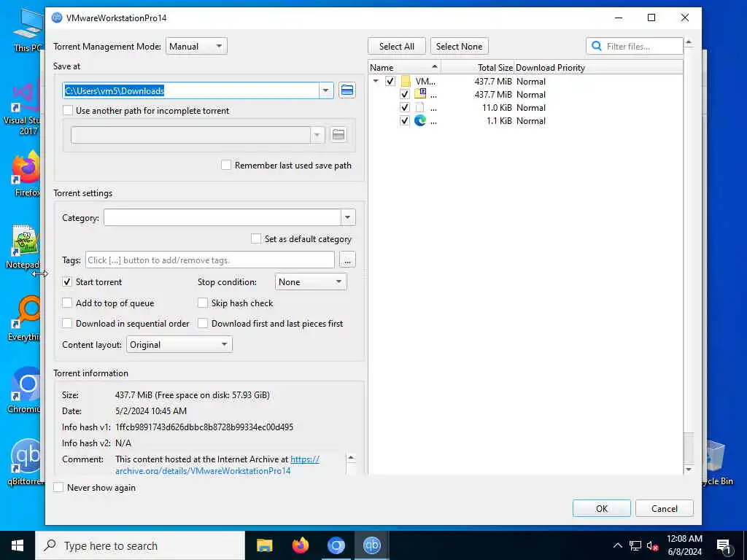This screenshot has width=747, height=560.
Task: Click Type here to search box
Action: tap(141, 545)
